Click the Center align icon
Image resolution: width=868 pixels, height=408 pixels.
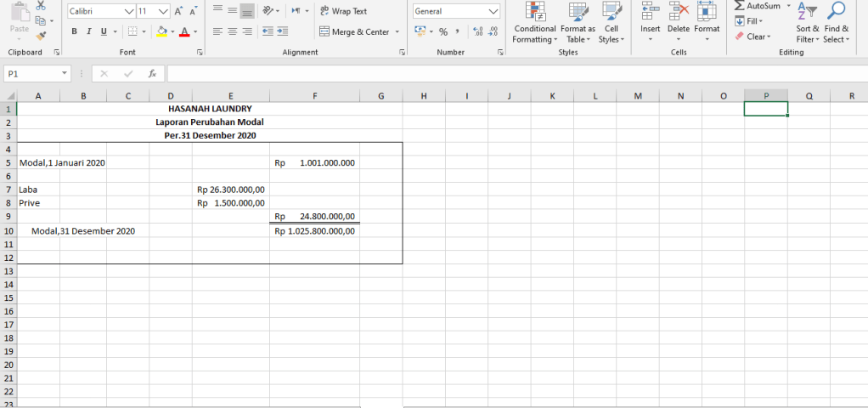pyautogui.click(x=233, y=31)
